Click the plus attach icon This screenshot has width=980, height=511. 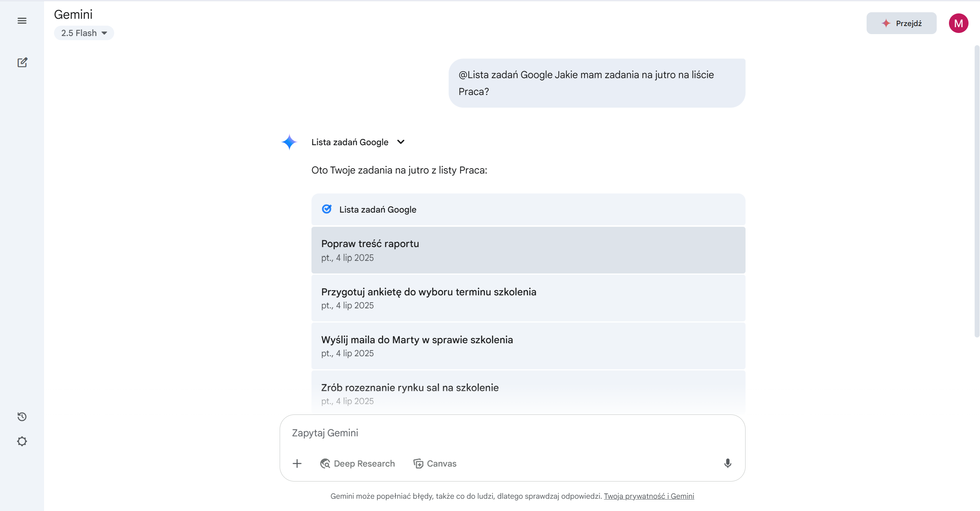297,464
